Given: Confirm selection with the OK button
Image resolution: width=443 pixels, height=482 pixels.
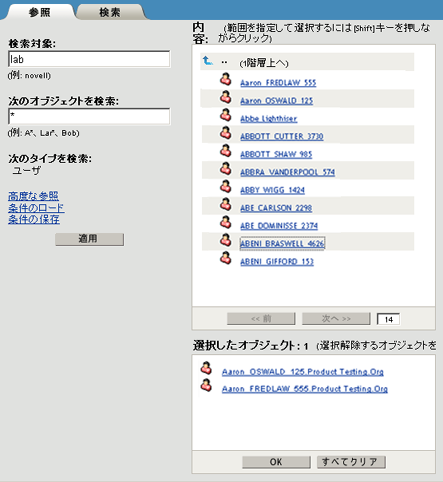Looking at the screenshot, I should coord(276,462).
